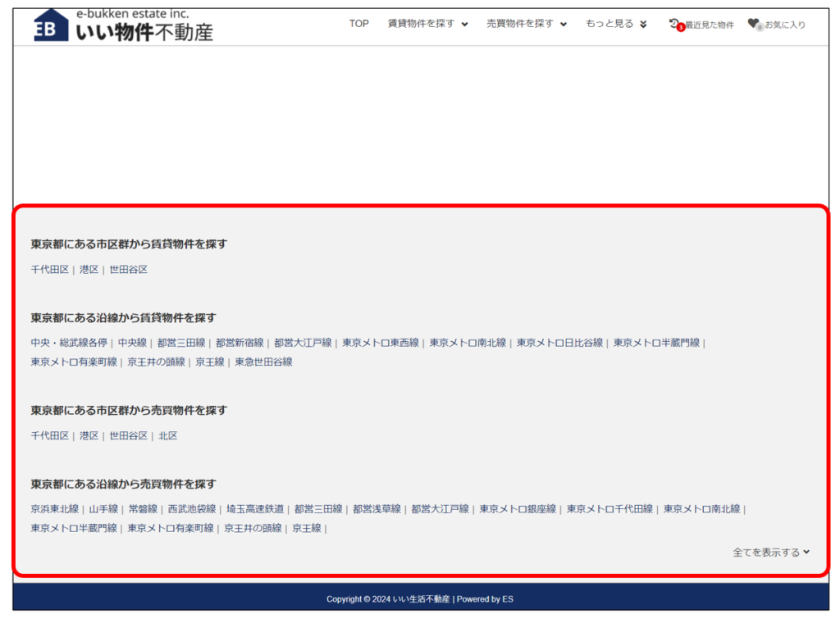Screen dimensions: 840x619
Task: Click the favorites heart icon
Action: [x=754, y=24]
